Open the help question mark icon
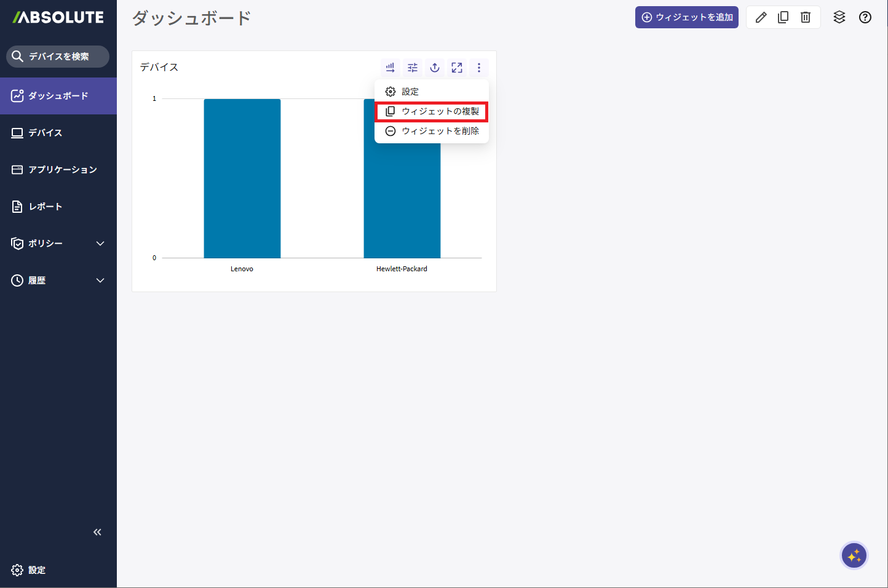The image size is (888, 588). pyautogui.click(x=865, y=17)
